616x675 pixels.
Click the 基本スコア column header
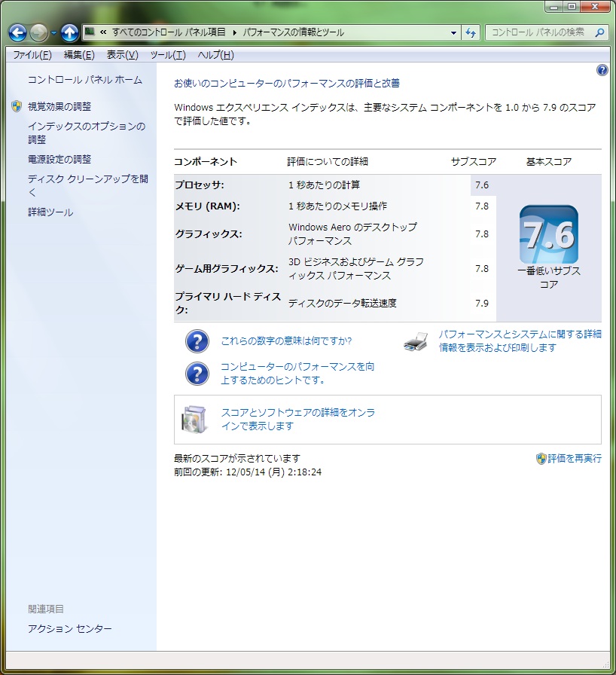(549, 162)
